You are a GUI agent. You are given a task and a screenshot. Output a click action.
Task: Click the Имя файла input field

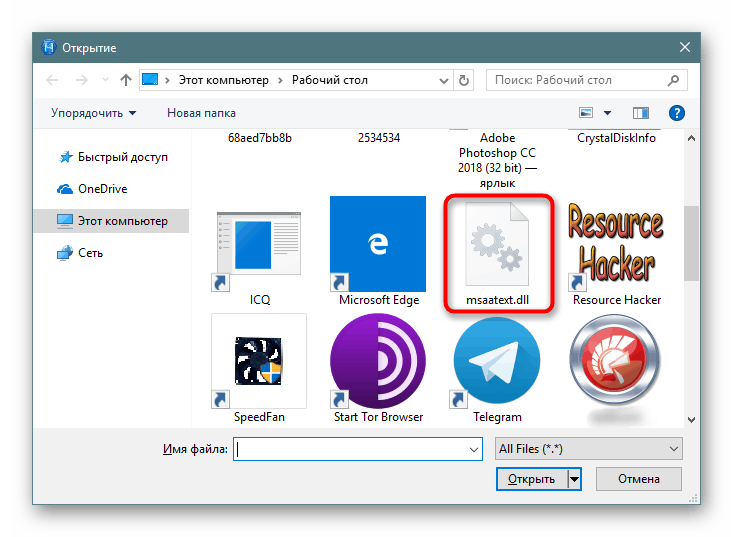(x=358, y=449)
